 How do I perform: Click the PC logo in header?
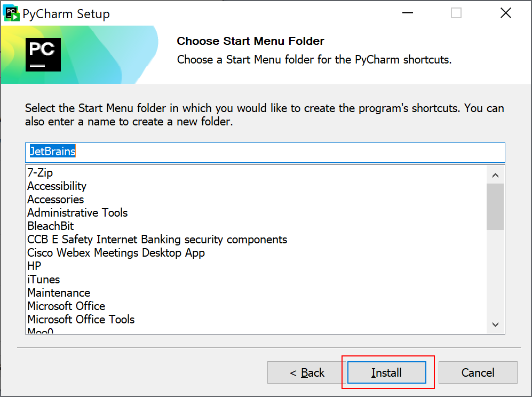pos(43,54)
